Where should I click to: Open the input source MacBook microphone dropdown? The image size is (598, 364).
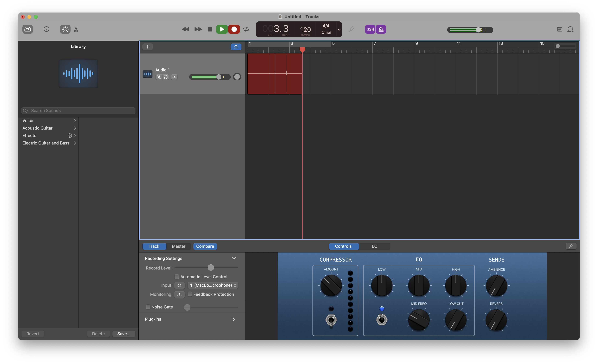pyautogui.click(x=213, y=285)
